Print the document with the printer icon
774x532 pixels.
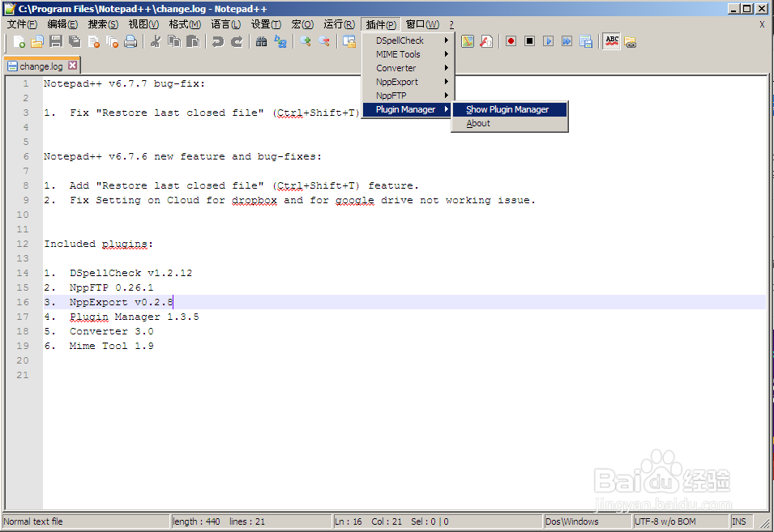[130, 42]
